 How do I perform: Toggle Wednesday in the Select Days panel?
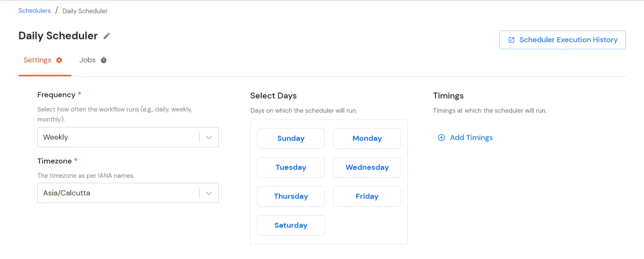point(367,167)
